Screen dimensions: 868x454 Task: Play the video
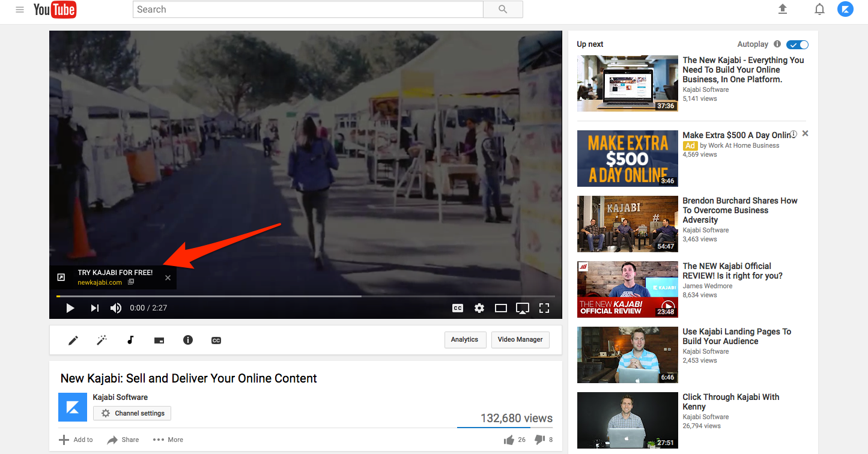(x=70, y=308)
